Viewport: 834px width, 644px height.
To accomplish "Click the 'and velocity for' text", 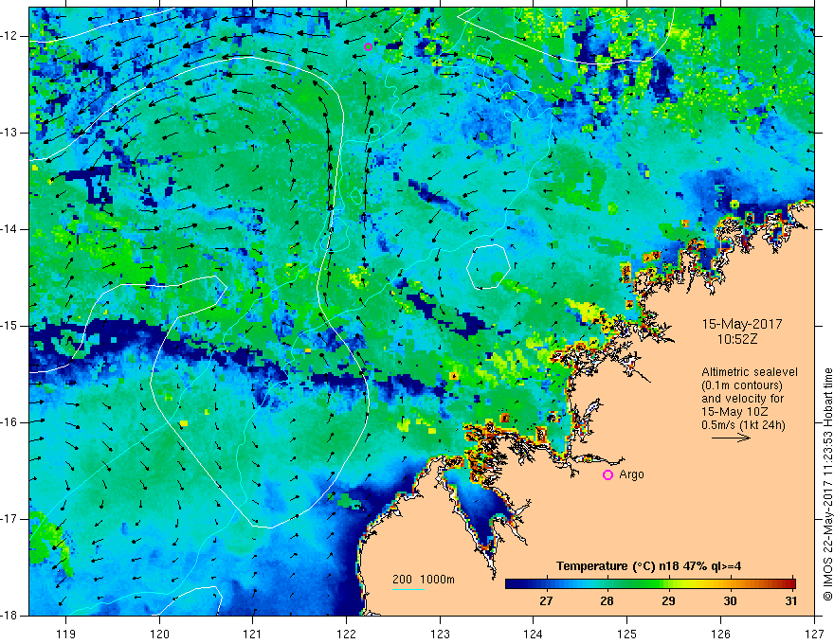I will click(742, 399).
